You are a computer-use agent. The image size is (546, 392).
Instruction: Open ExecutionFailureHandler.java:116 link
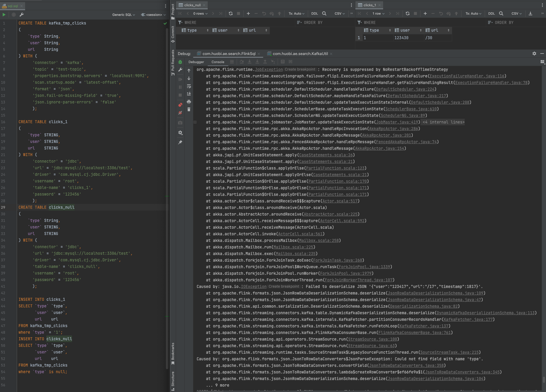tap(467, 76)
